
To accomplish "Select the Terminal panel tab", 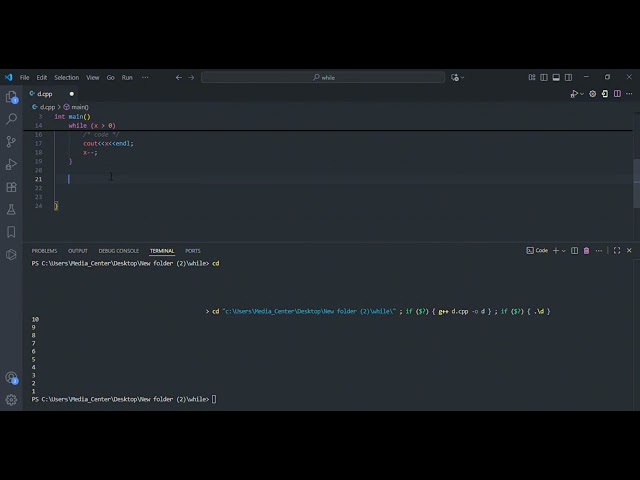I will (x=162, y=251).
